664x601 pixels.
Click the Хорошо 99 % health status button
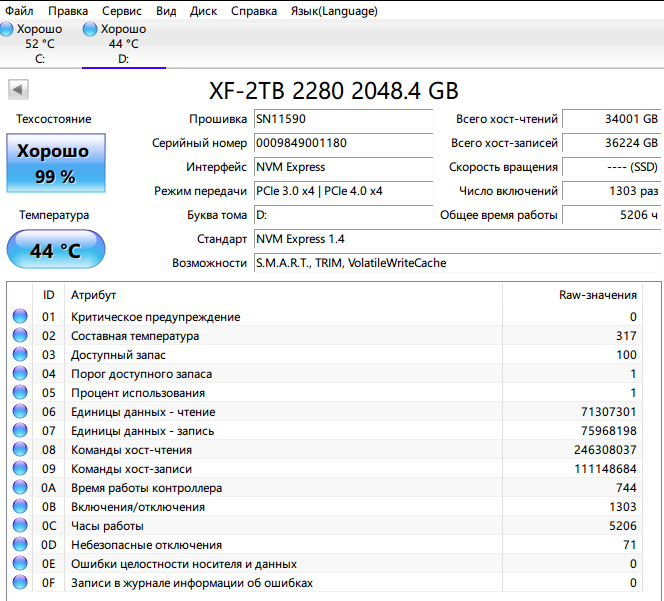coord(56,163)
